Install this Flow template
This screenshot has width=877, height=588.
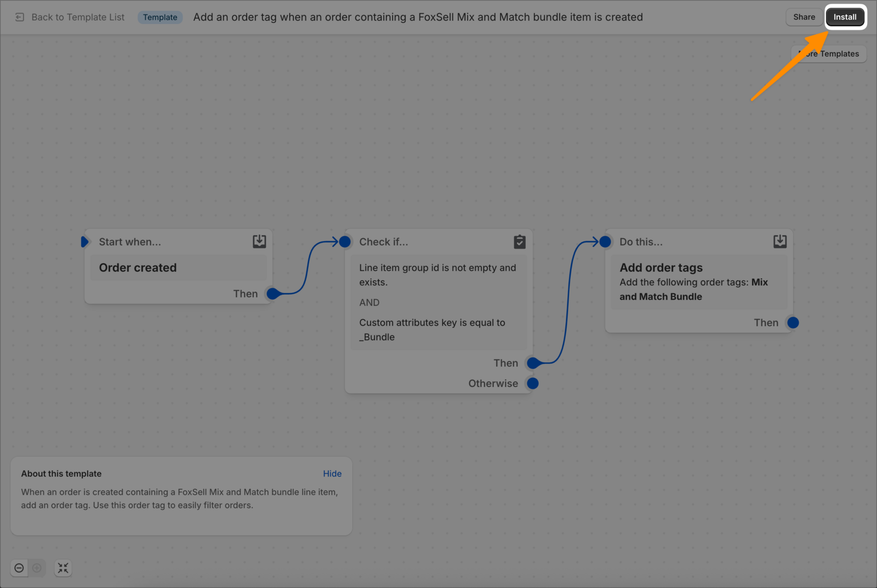tap(845, 17)
